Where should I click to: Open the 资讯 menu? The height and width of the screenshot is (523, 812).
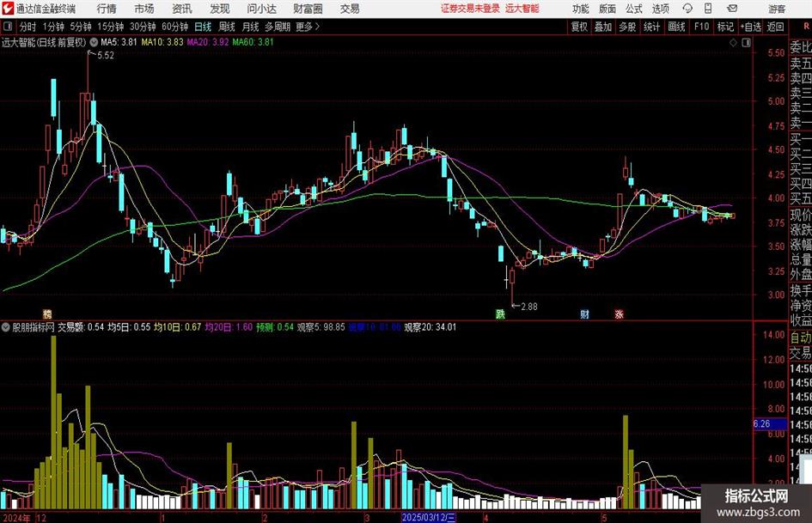coord(182,9)
